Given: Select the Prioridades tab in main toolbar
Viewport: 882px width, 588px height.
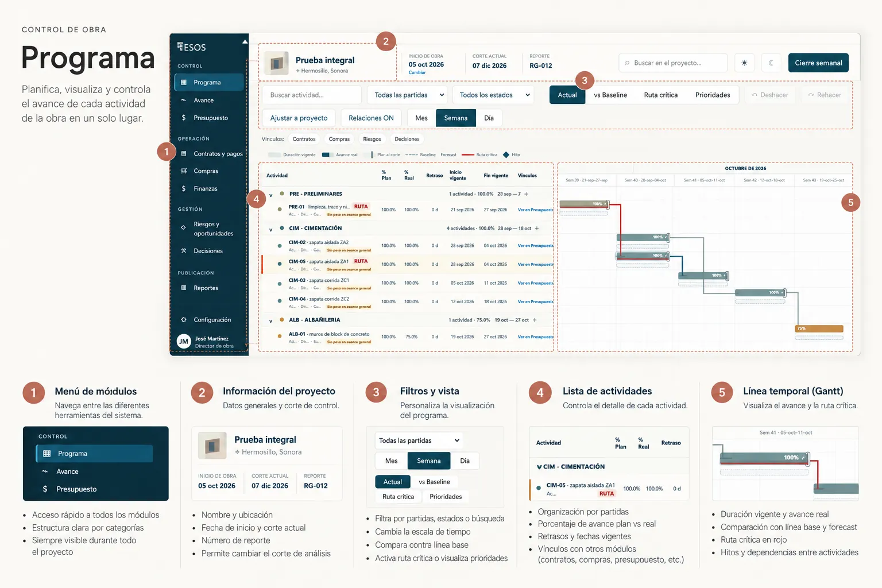Looking at the screenshot, I should coord(713,95).
